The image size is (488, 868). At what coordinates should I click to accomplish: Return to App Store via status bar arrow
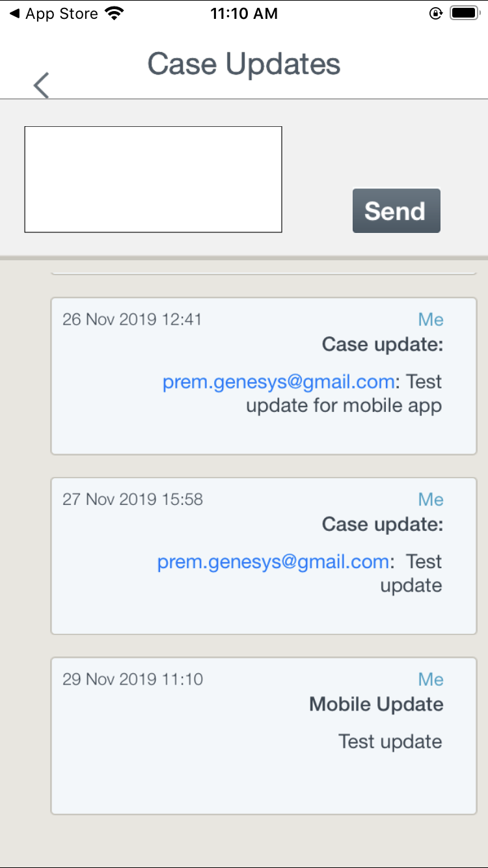[x=14, y=14]
